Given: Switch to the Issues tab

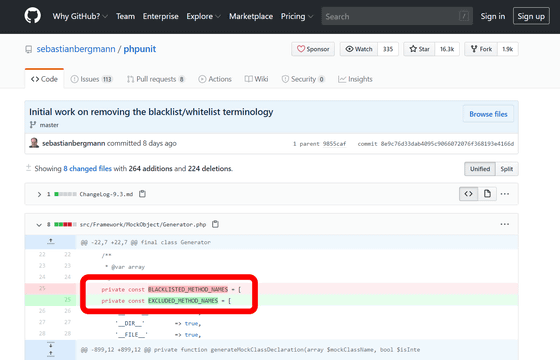Looking at the screenshot, I should click(x=91, y=79).
